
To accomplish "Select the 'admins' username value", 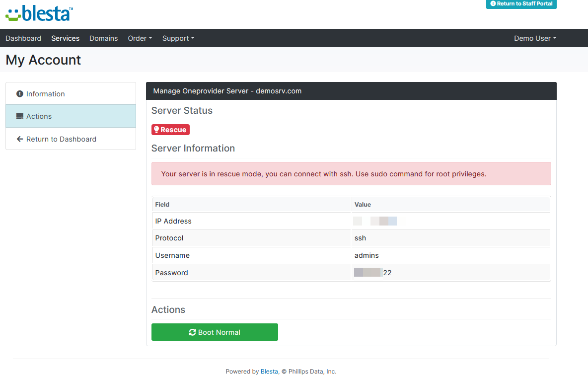I will pyautogui.click(x=367, y=255).
